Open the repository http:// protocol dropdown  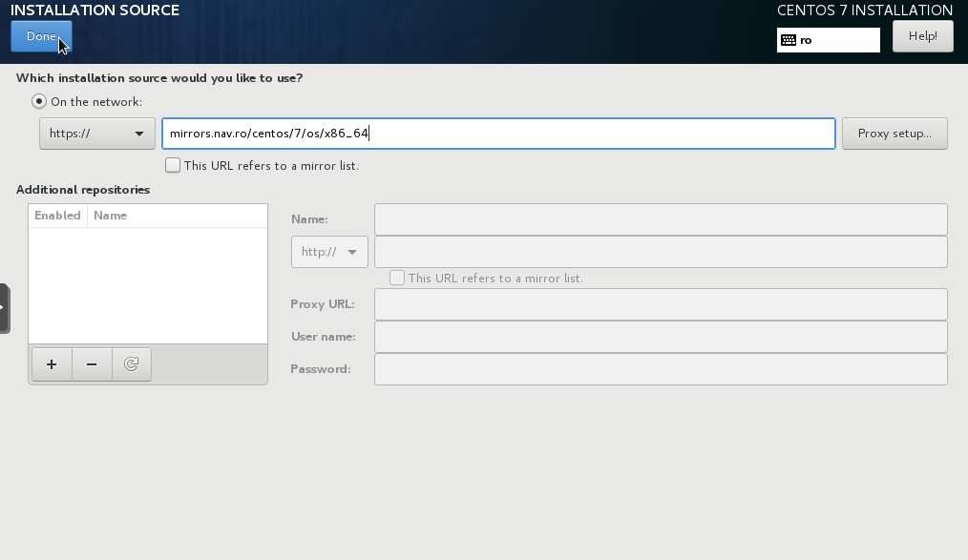click(329, 252)
